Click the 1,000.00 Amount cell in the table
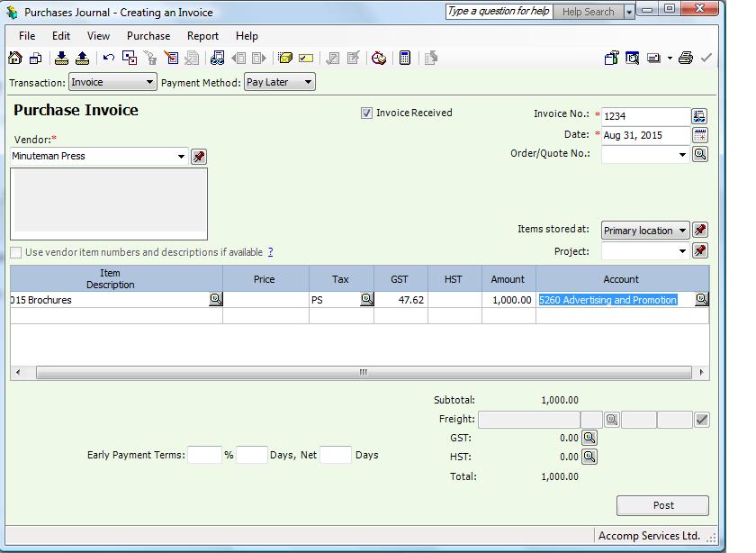This screenshot has height=553, width=756. pyautogui.click(x=508, y=300)
